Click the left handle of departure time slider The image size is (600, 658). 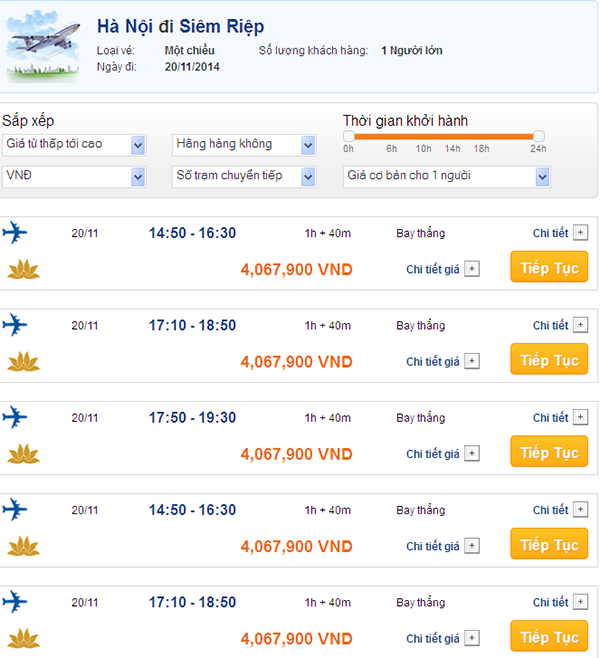tap(348, 135)
